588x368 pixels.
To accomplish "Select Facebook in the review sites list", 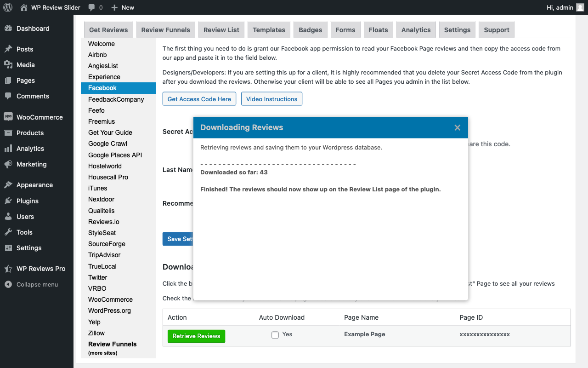I will (x=118, y=88).
